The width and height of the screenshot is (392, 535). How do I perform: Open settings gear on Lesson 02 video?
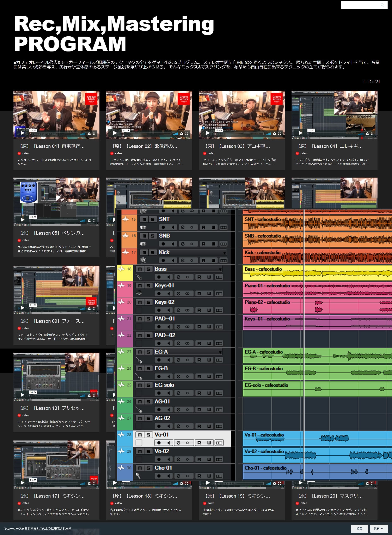click(x=182, y=134)
